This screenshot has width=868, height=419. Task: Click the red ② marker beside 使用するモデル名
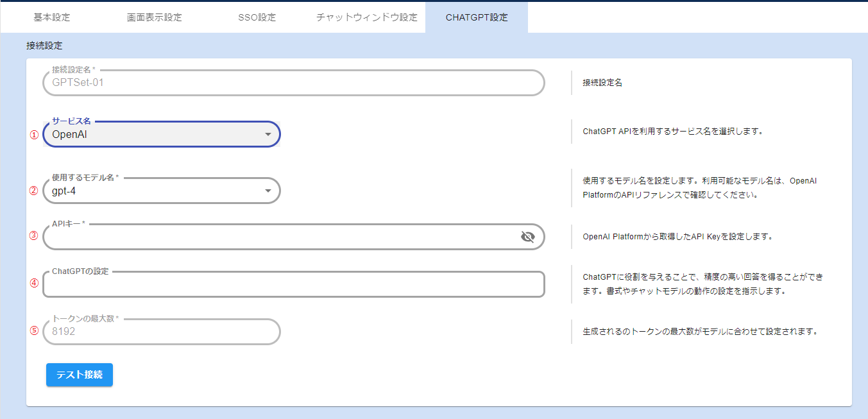click(35, 191)
